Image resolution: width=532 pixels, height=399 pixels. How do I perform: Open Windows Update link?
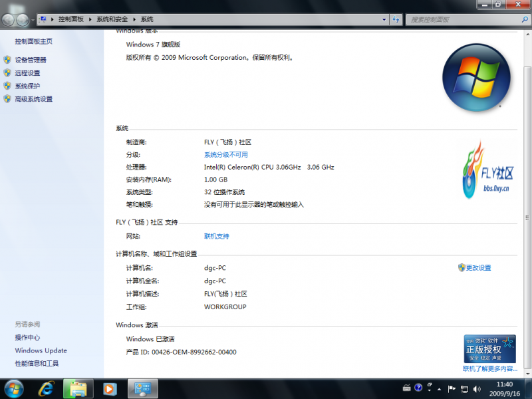coord(41,350)
